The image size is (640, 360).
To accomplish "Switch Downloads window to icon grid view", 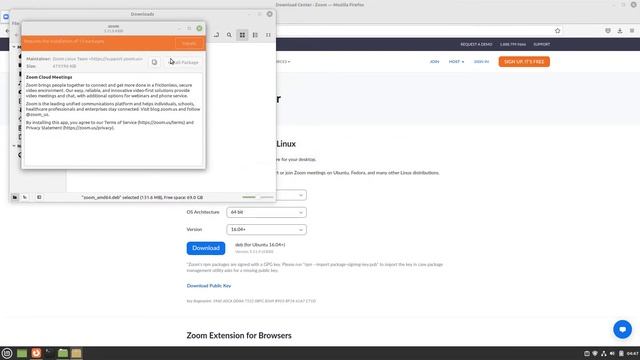I will [242, 35].
